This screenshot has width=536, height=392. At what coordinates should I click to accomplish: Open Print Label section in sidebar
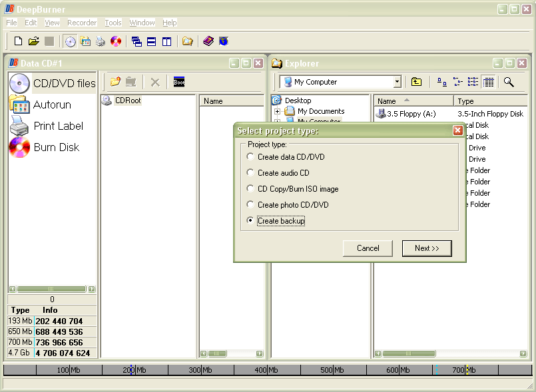click(47, 126)
